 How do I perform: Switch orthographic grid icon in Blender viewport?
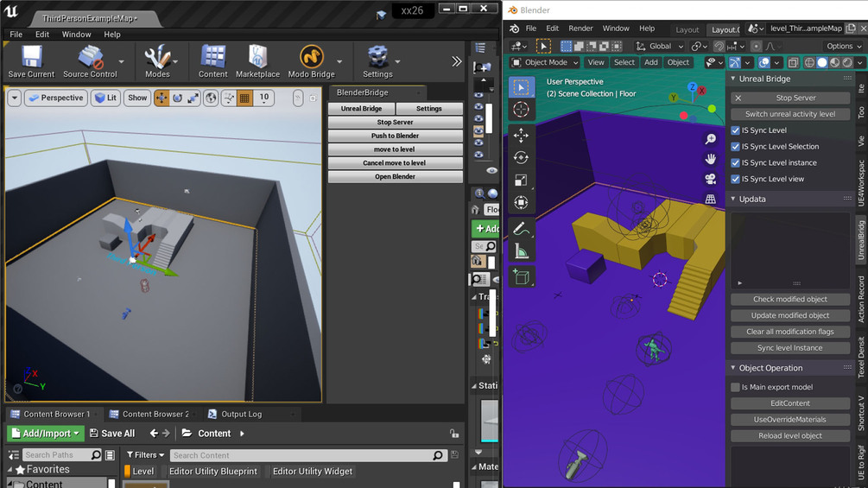(710, 199)
